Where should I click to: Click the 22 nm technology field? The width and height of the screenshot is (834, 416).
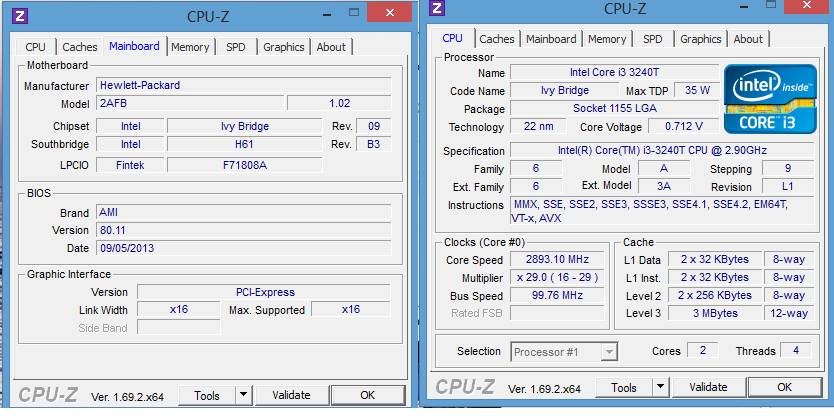pos(538,127)
